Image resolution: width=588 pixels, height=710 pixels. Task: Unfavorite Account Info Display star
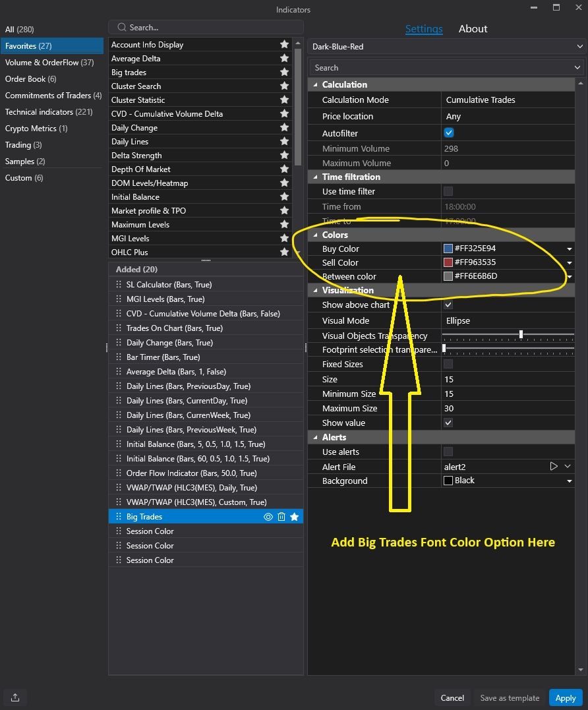[284, 44]
